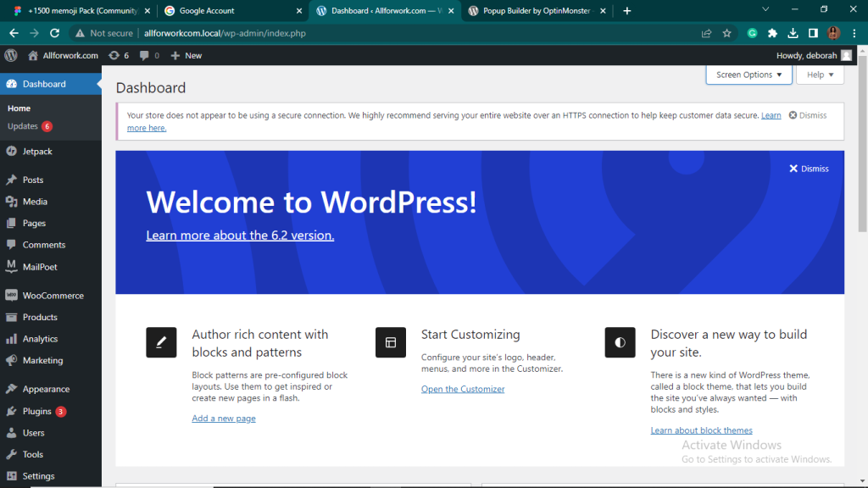Click the Open the Customizer link
Viewport: 868px width, 488px height.
(x=463, y=389)
